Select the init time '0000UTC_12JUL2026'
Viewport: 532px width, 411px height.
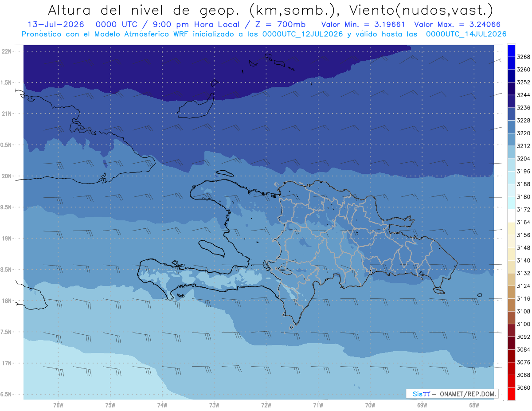coord(302,34)
